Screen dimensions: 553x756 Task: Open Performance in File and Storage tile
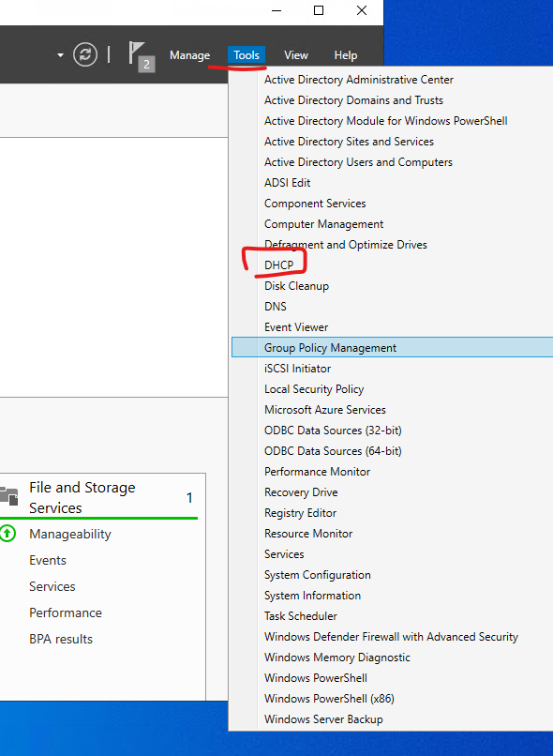tap(66, 612)
